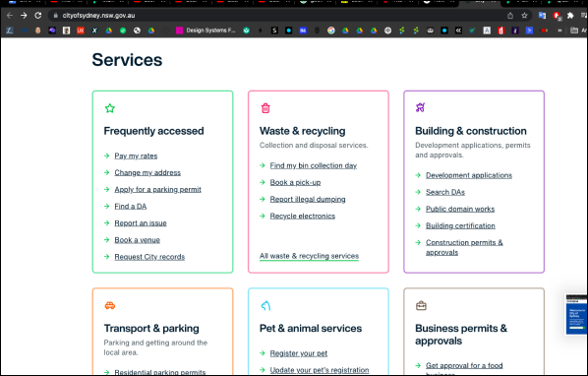
Task: Open the Report an issue link
Action: click(x=141, y=222)
